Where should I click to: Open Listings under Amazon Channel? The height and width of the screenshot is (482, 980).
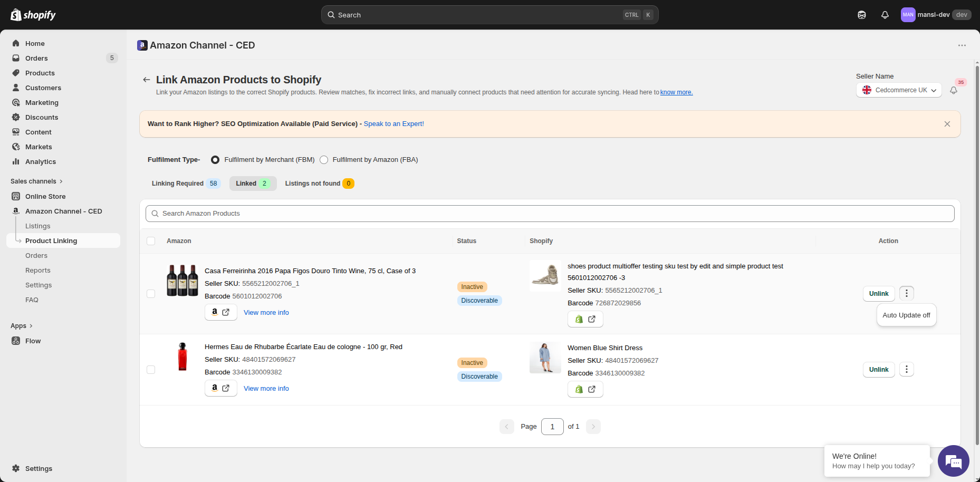(x=38, y=226)
